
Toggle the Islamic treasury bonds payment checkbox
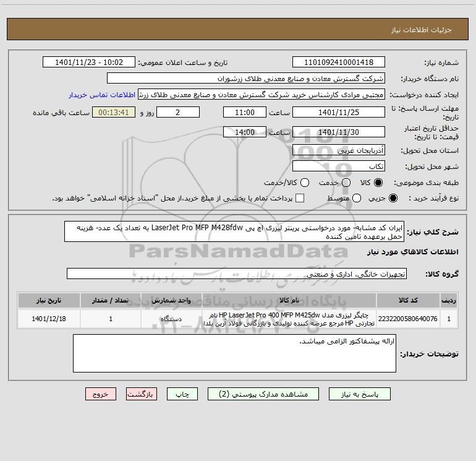coord(300,198)
